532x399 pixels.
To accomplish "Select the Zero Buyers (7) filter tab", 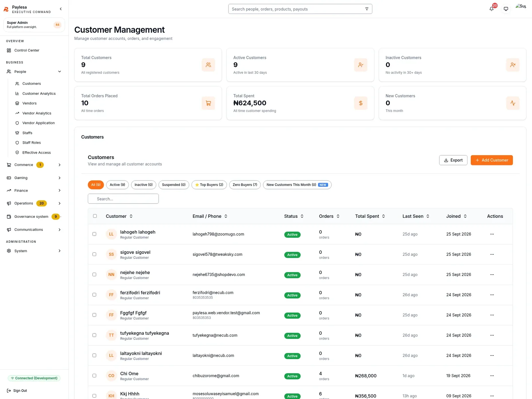I will [x=245, y=185].
